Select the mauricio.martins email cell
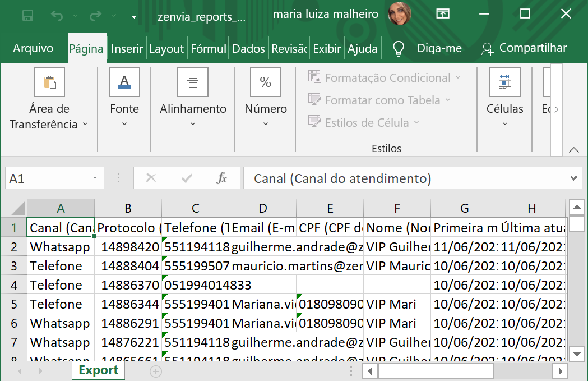The image size is (588, 381). tap(262, 266)
